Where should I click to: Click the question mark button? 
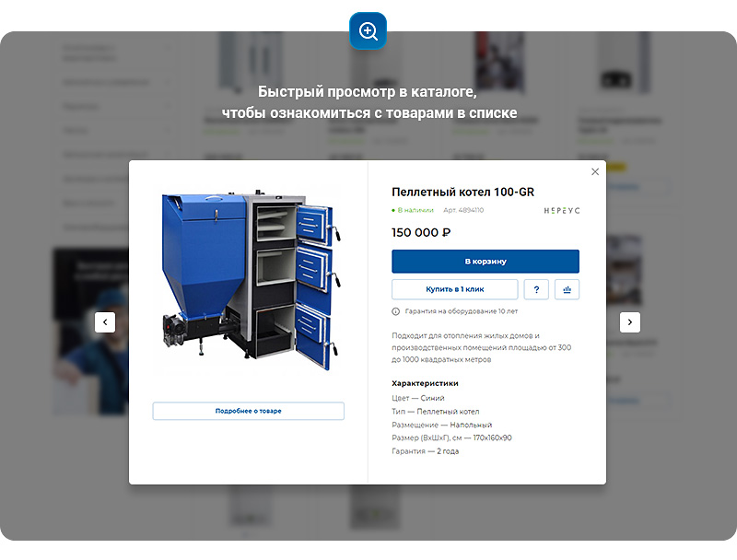(536, 289)
